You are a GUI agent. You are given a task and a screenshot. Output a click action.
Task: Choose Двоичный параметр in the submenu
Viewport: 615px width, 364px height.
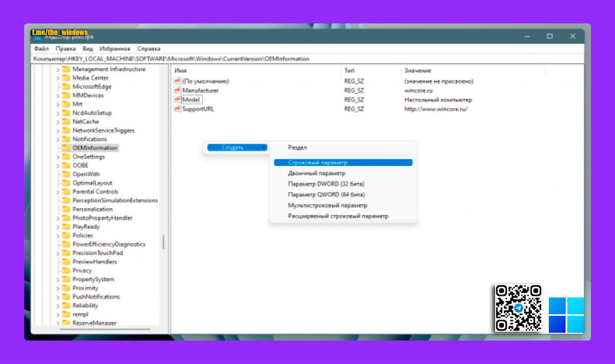point(343,173)
